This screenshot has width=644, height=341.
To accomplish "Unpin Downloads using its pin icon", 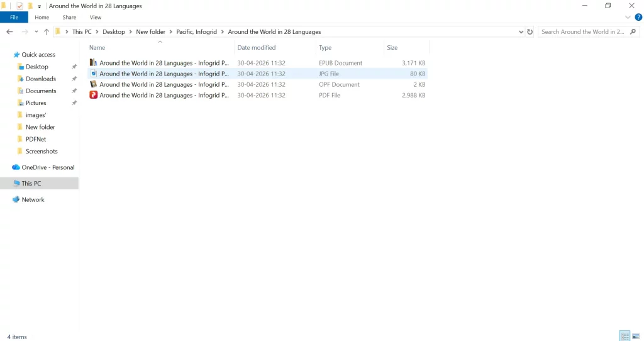I will coord(74,79).
